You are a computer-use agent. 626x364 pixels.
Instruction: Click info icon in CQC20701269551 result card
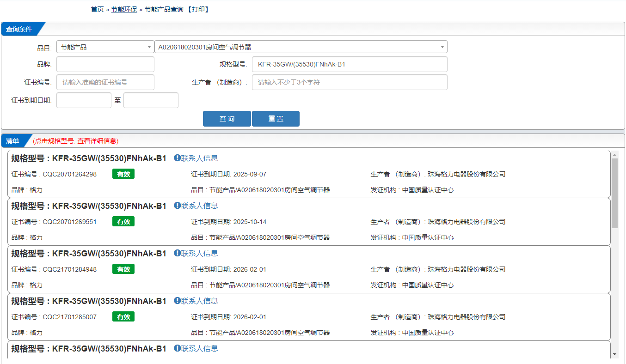177,206
